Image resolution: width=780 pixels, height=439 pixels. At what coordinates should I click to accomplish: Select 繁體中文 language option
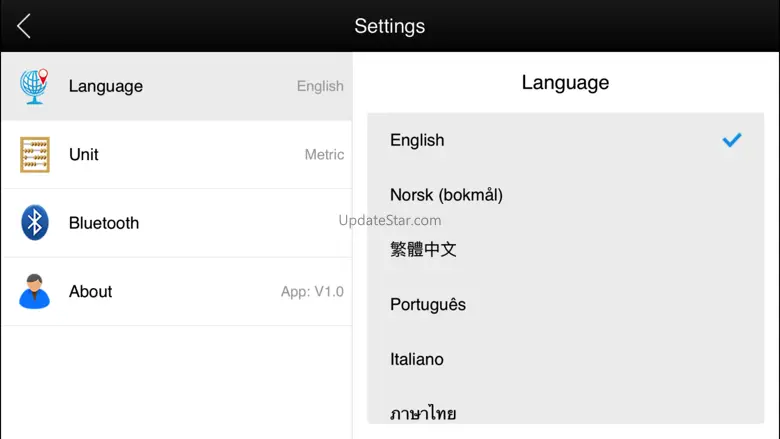click(423, 250)
